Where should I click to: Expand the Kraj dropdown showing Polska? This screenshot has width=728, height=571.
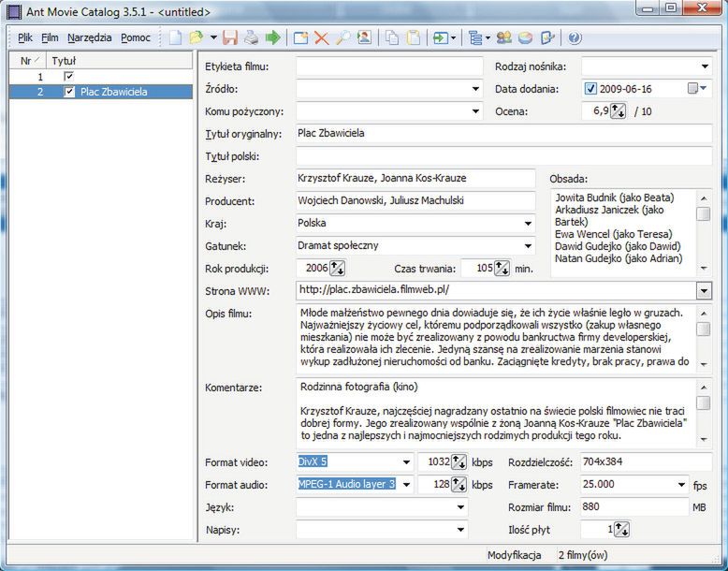coord(527,224)
